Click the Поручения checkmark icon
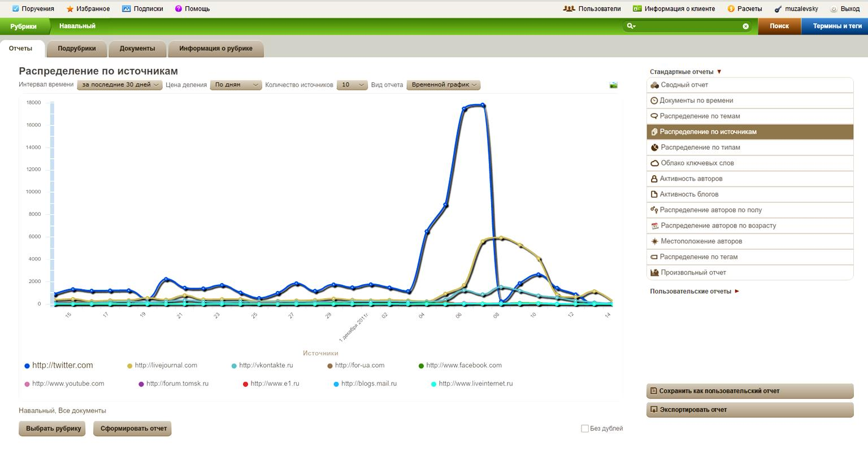 [15, 8]
